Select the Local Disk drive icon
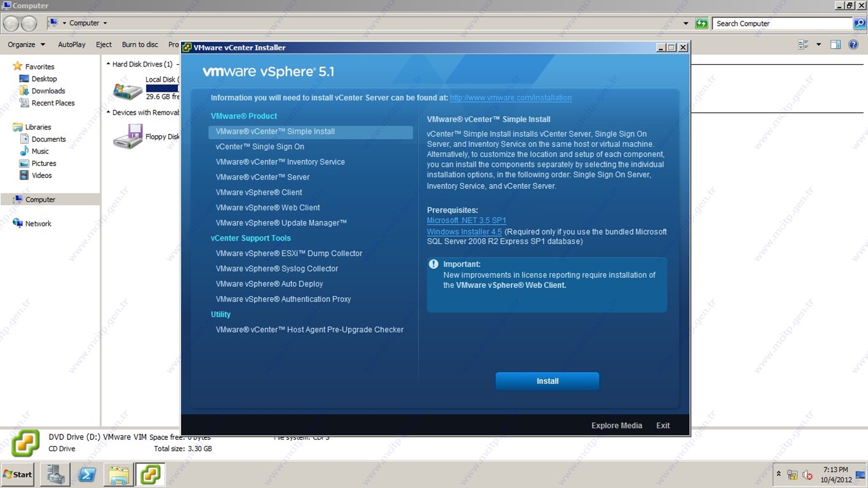This screenshot has height=488, width=868. pyautogui.click(x=128, y=90)
